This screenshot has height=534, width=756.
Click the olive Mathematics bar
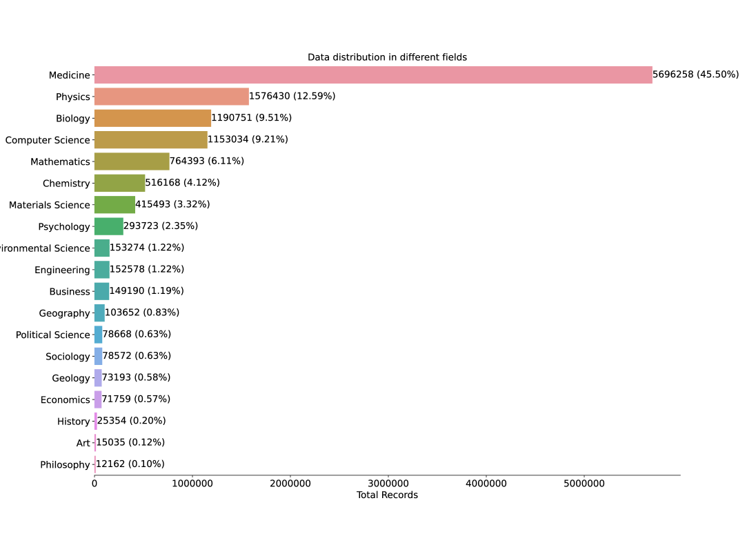coord(132,161)
